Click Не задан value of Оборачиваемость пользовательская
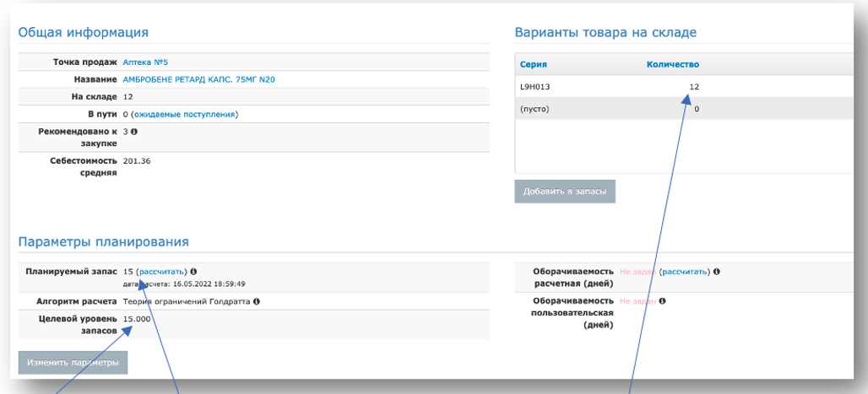868x394 pixels. pos(637,301)
